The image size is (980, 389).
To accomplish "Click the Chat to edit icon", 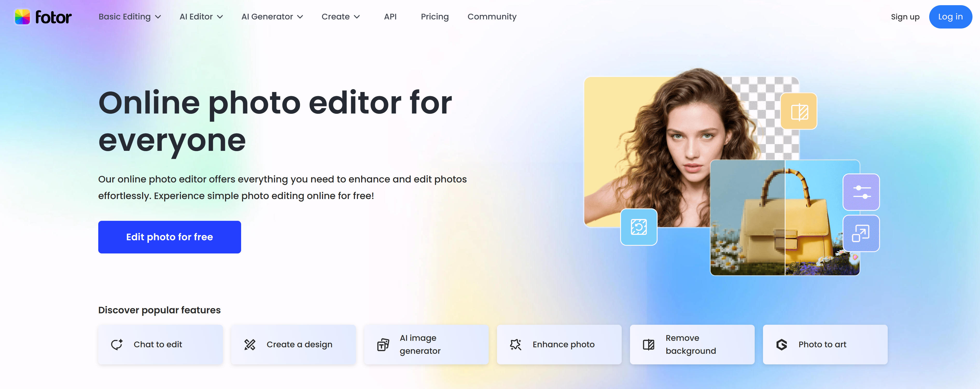I will tap(117, 344).
